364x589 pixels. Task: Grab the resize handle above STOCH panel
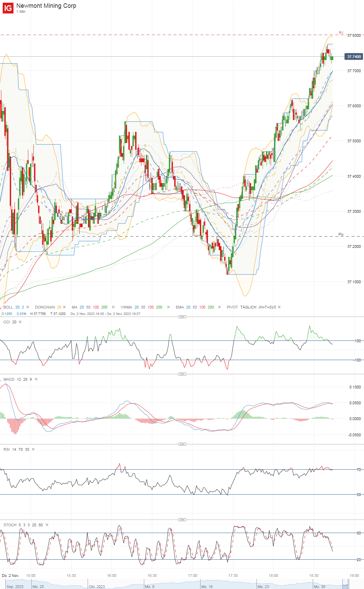pos(182,520)
